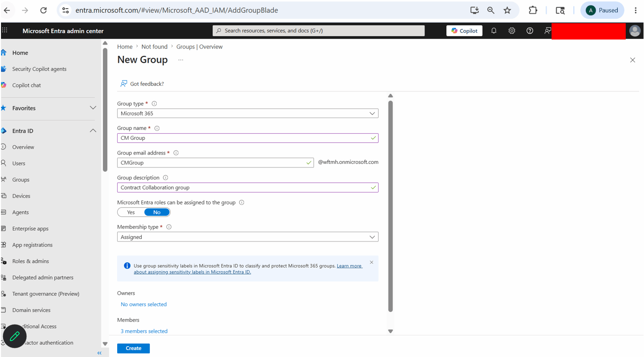Screen dimensions: 644x357
Task: Show info tooltip for Group type
Action: point(154,104)
